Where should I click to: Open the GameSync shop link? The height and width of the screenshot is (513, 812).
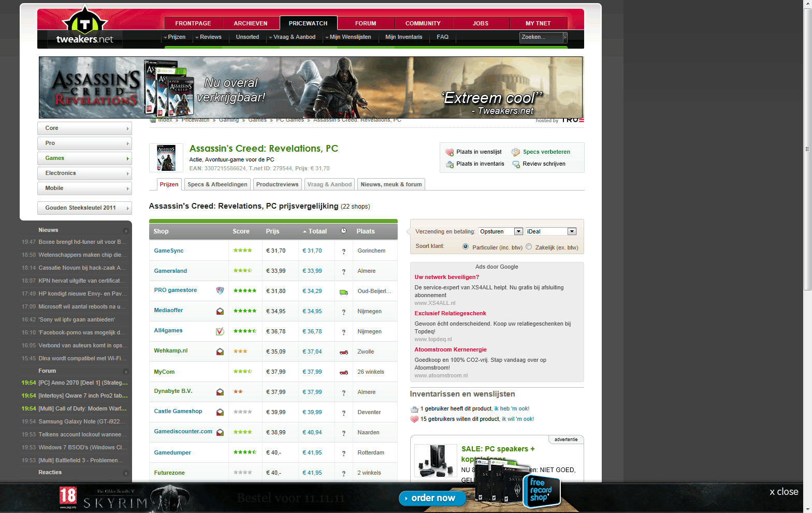tap(169, 251)
